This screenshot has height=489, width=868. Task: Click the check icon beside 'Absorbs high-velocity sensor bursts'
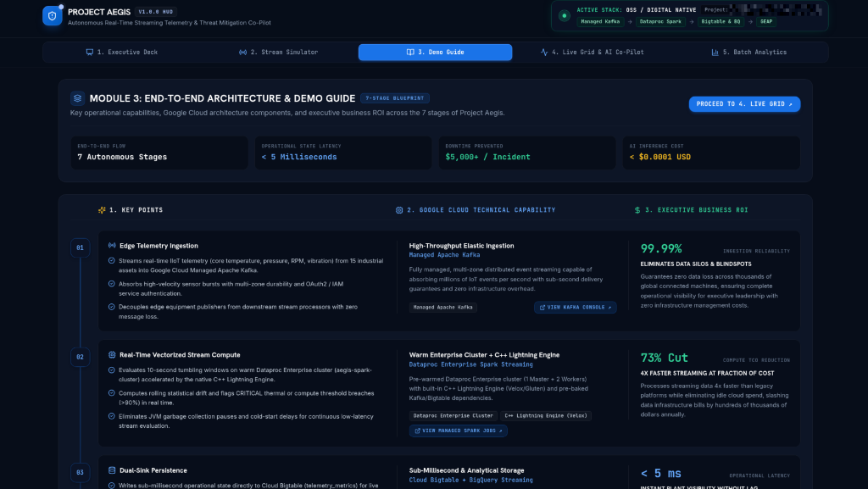pyautogui.click(x=111, y=284)
